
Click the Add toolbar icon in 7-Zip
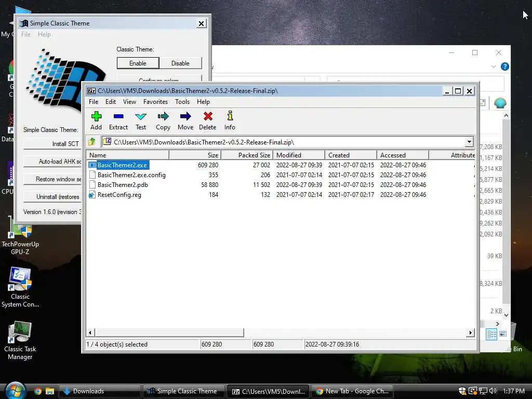96,121
